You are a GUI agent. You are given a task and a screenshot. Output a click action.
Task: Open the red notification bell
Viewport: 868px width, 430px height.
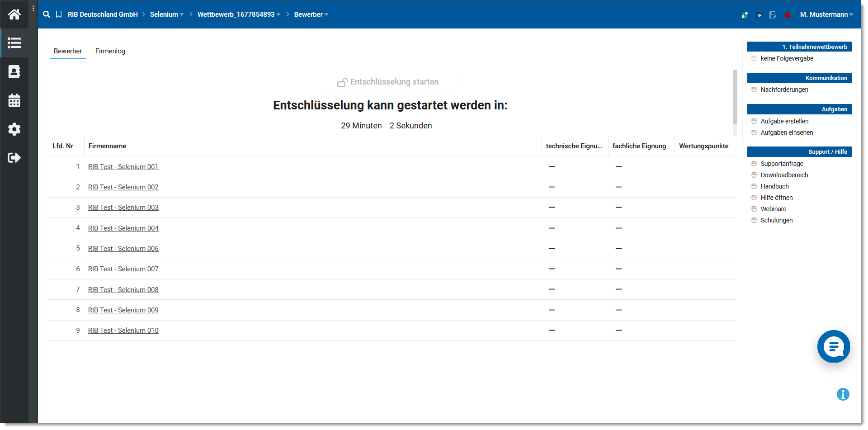(x=788, y=15)
